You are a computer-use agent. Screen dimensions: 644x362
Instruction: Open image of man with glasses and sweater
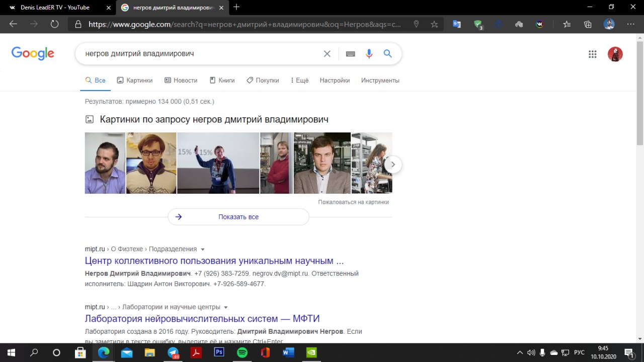151,163
